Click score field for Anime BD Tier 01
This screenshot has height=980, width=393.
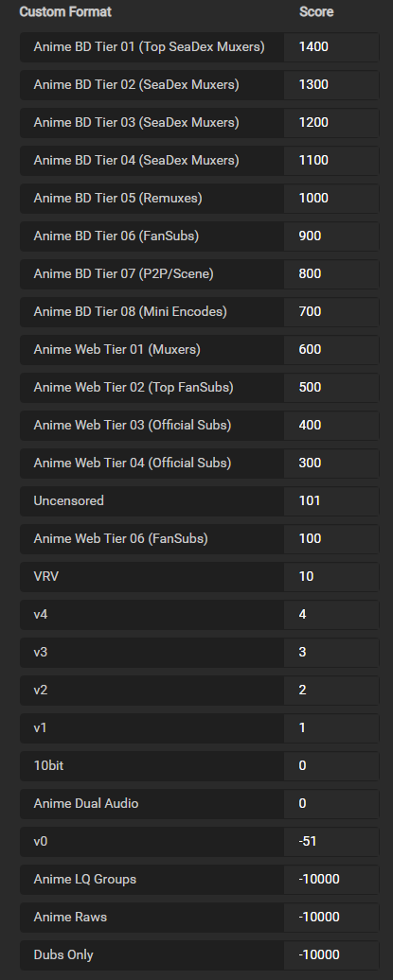click(331, 47)
